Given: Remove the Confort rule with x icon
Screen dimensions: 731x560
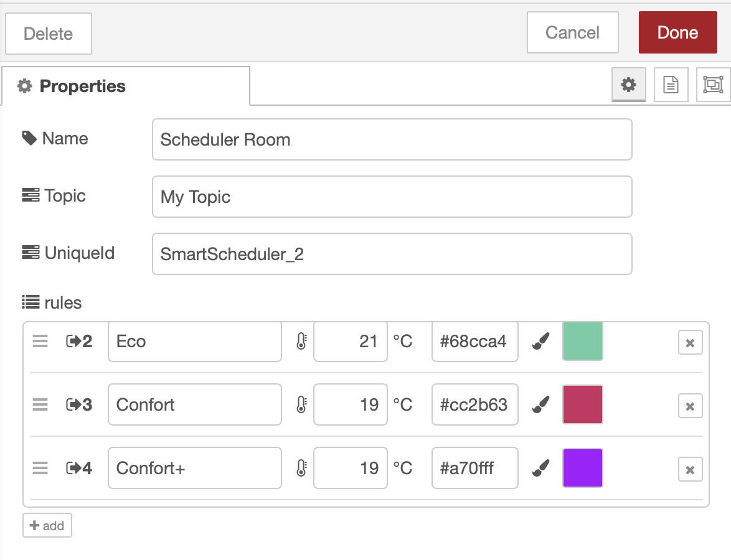Looking at the screenshot, I should [690, 406].
